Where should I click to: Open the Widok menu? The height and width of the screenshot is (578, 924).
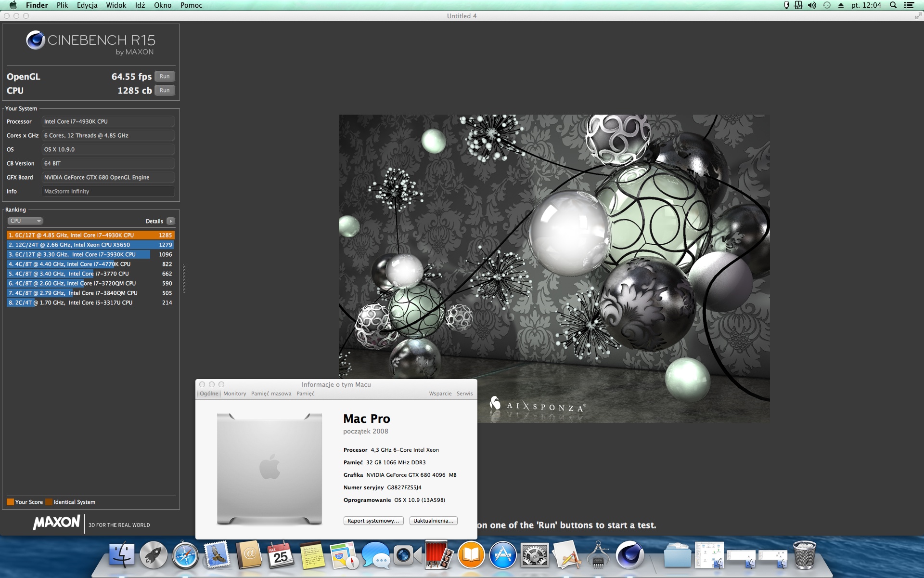(x=116, y=5)
